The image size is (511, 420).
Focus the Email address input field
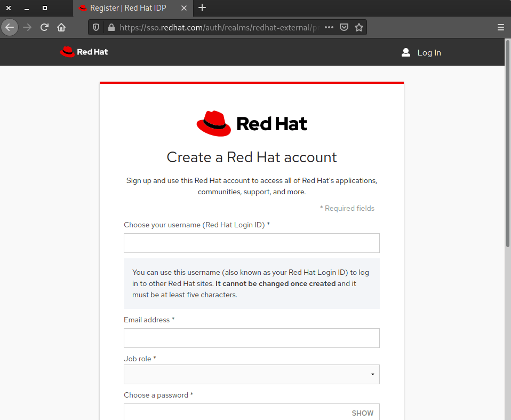click(x=251, y=338)
